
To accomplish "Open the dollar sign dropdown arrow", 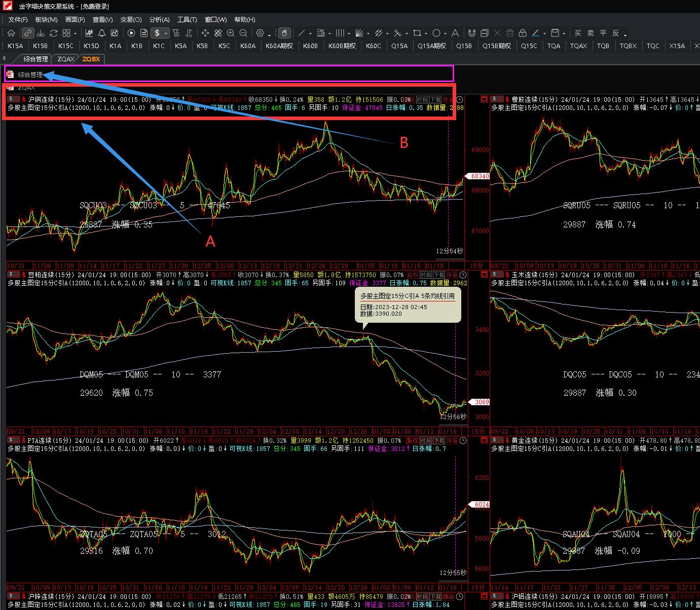I will pos(166,34).
